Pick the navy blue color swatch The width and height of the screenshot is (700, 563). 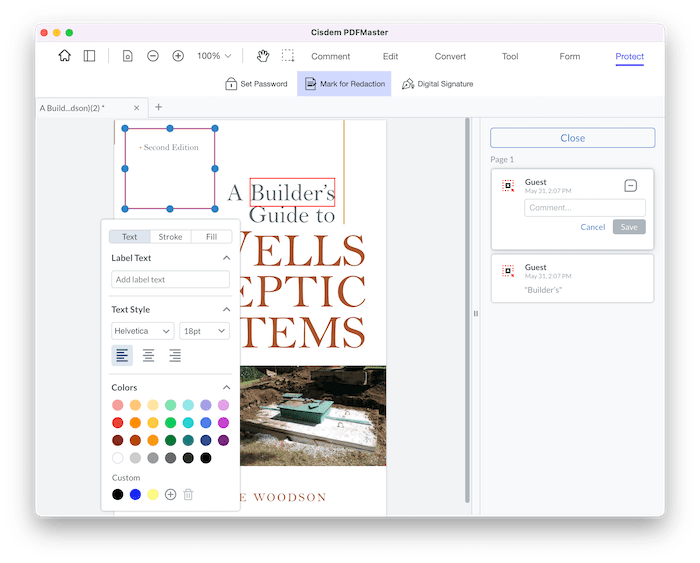click(x=206, y=440)
